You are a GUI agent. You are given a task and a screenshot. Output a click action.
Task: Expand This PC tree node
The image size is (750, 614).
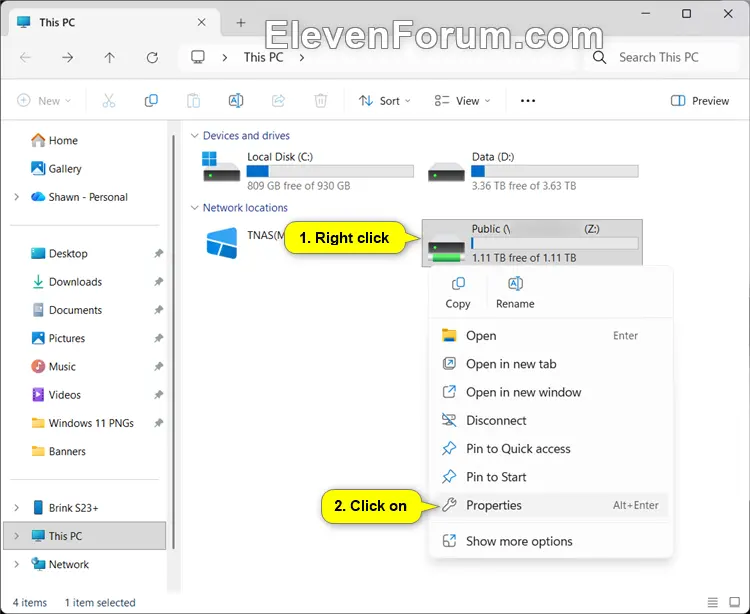click(17, 536)
